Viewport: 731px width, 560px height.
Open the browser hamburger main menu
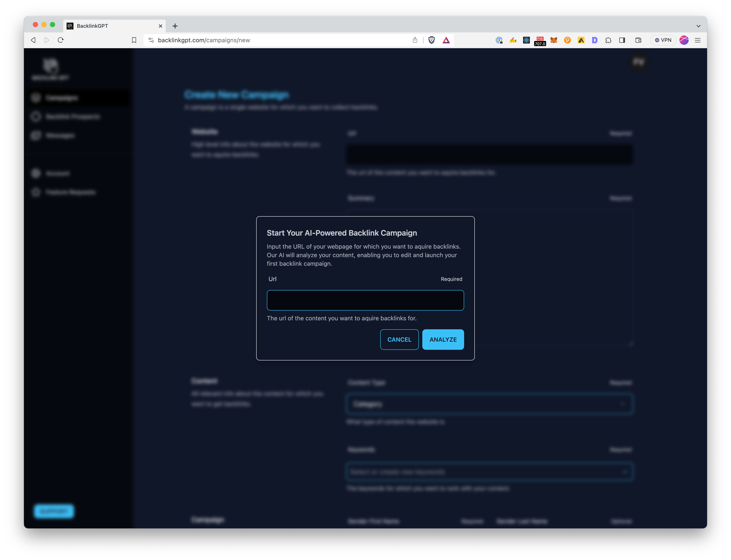click(x=698, y=40)
